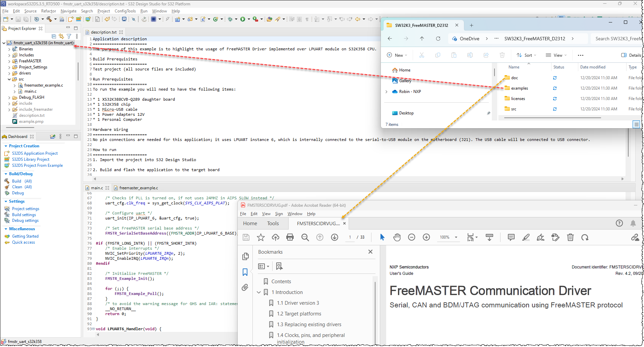Click the Print icon in Acrobat toolbar
Screen dimensions: 644x347
[290, 237]
